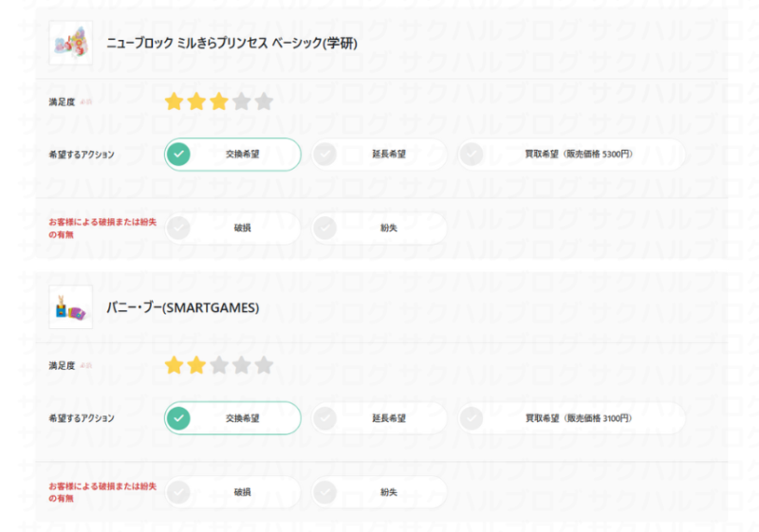Viewport: 759px width, 532px height.
Task: Set third star for バニー・ブー satisfaction
Action: 219,365
